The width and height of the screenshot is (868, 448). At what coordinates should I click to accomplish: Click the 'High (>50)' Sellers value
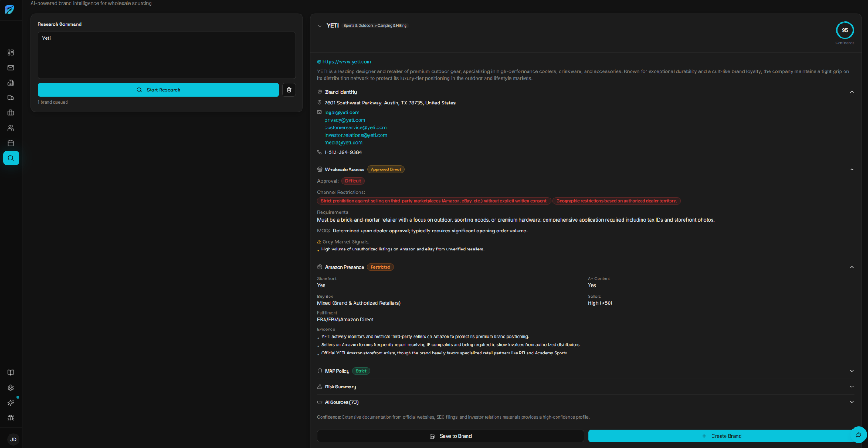tap(600, 303)
